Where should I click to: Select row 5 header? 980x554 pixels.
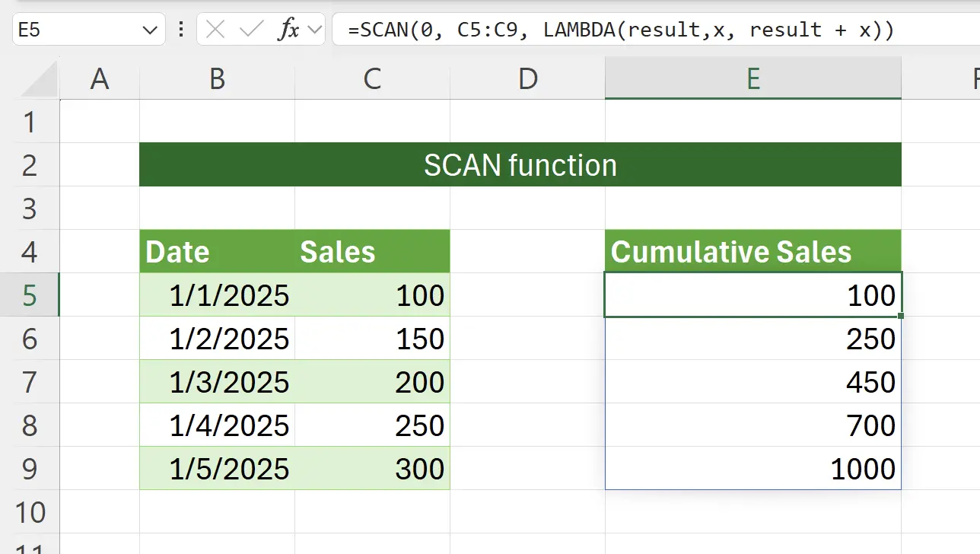(x=30, y=295)
